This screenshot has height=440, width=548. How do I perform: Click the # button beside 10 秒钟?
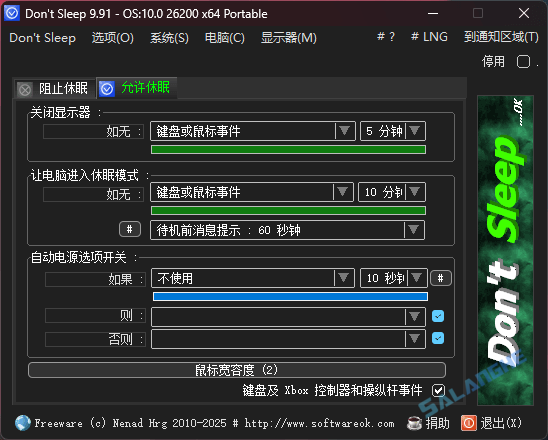[x=440, y=278]
